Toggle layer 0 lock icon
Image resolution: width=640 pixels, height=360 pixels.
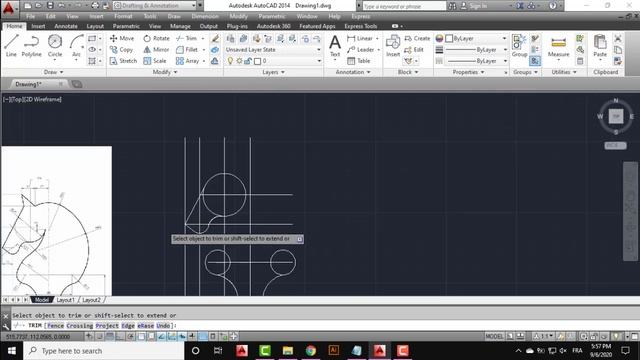(x=247, y=61)
